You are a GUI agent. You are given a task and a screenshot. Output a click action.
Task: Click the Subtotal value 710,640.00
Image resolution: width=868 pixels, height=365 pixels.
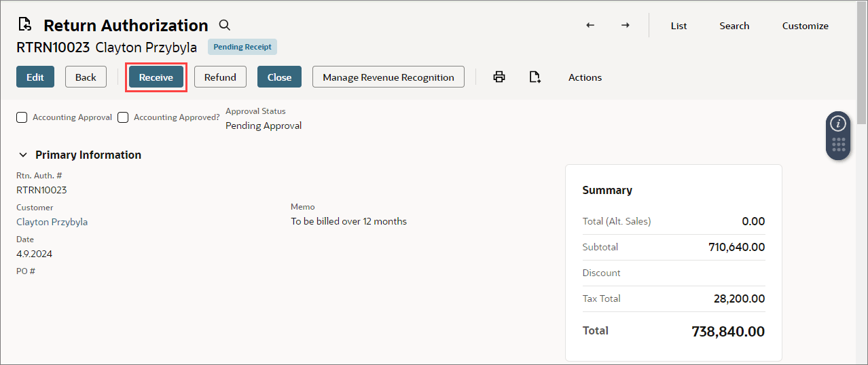pos(736,247)
